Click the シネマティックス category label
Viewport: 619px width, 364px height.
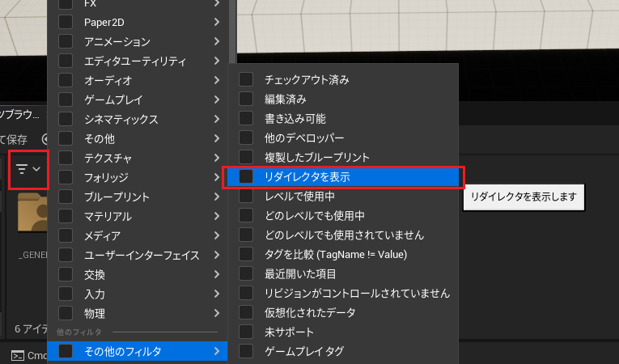coord(121,119)
